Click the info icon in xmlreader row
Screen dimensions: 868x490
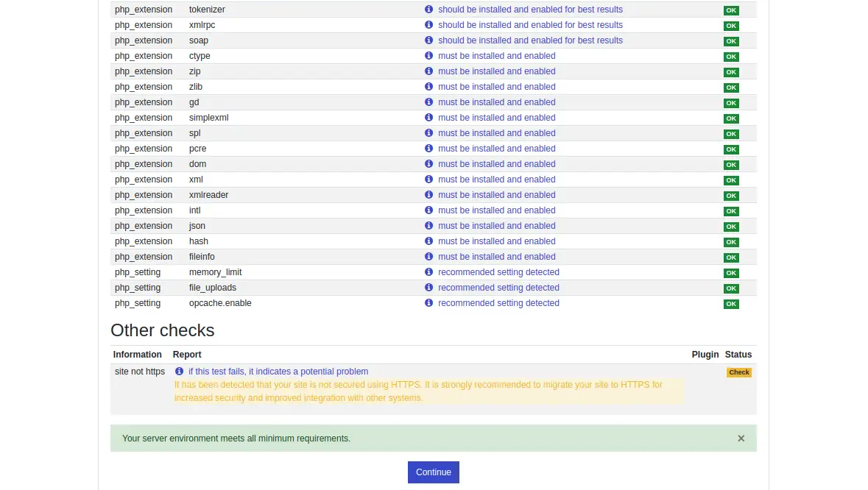(x=428, y=195)
